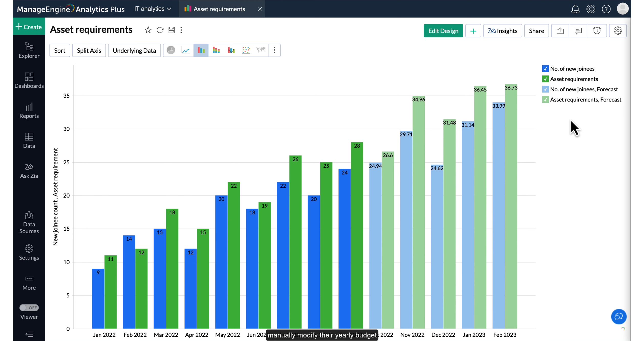Open report options three-dot menu

tap(181, 30)
